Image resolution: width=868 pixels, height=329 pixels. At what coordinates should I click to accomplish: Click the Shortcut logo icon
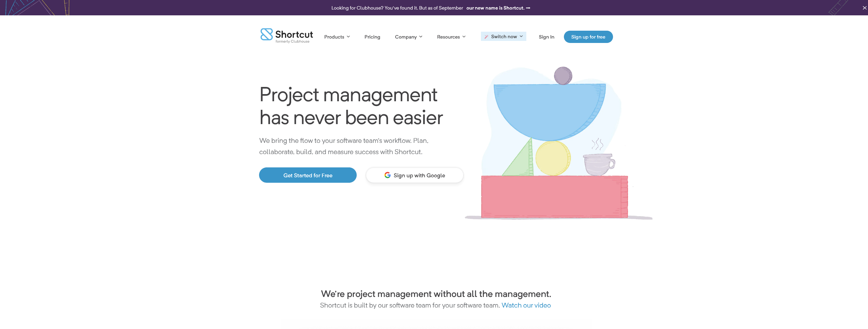tap(266, 34)
